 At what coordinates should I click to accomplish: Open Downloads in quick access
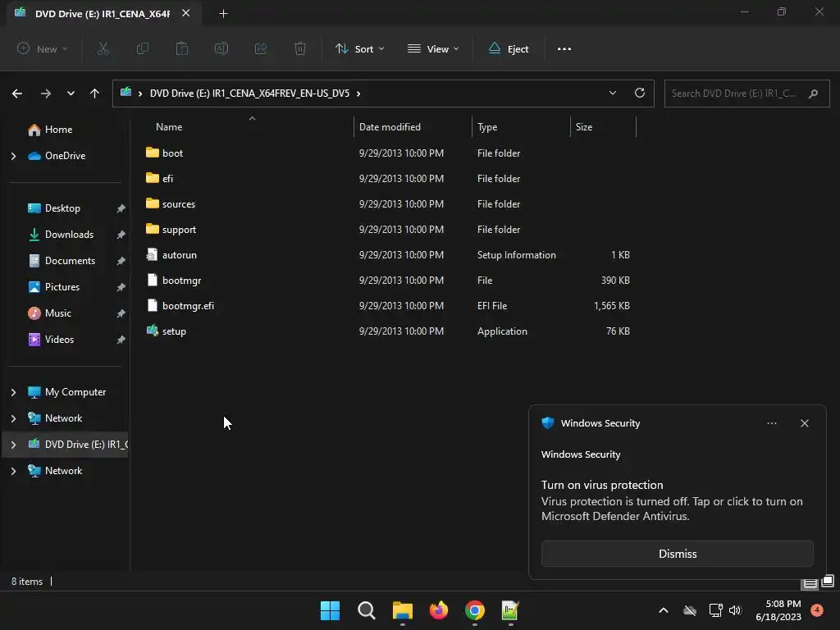click(x=61, y=235)
